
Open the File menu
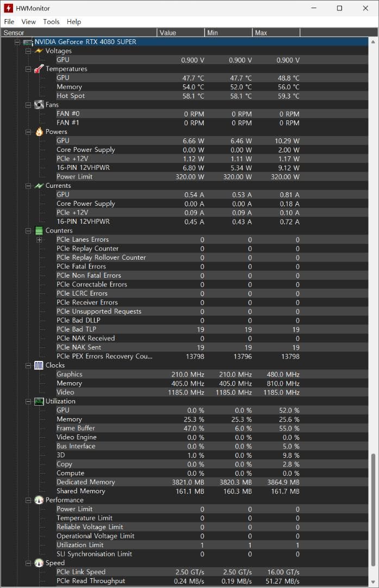click(9, 22)
